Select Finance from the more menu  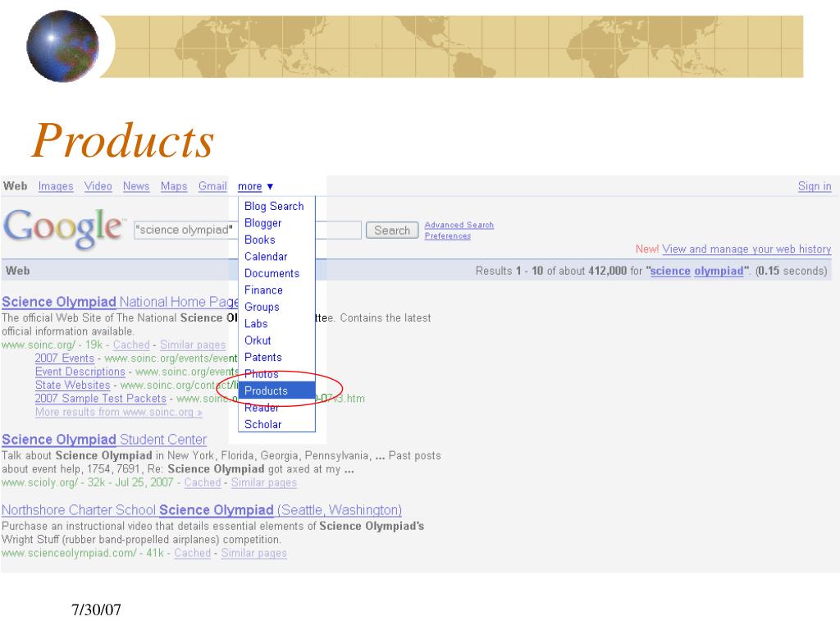[x=263, y=290]
